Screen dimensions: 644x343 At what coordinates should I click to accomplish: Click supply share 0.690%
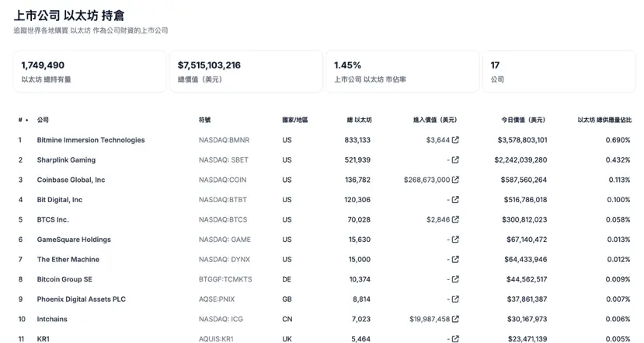618,140
